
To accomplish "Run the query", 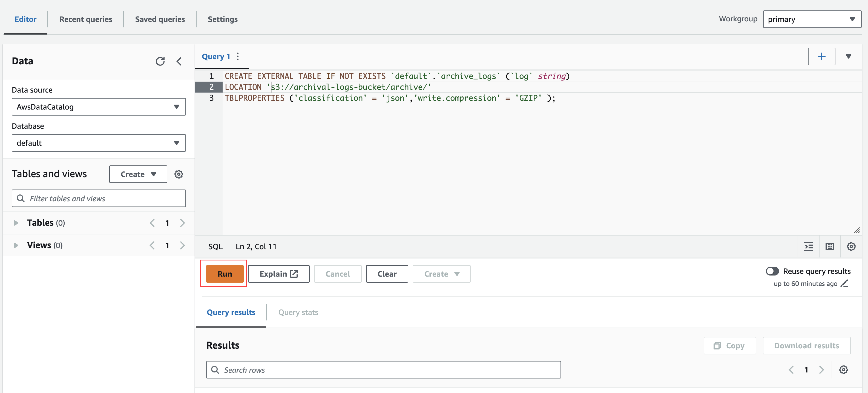I will pyautogui.click(x=225, y=274).
